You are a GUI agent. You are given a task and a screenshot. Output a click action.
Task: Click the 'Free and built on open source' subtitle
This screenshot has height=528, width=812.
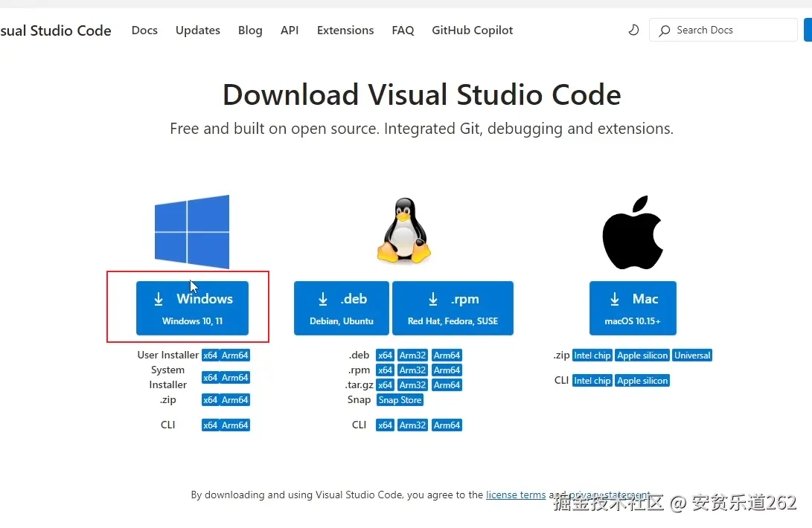(x=421, y=129)
